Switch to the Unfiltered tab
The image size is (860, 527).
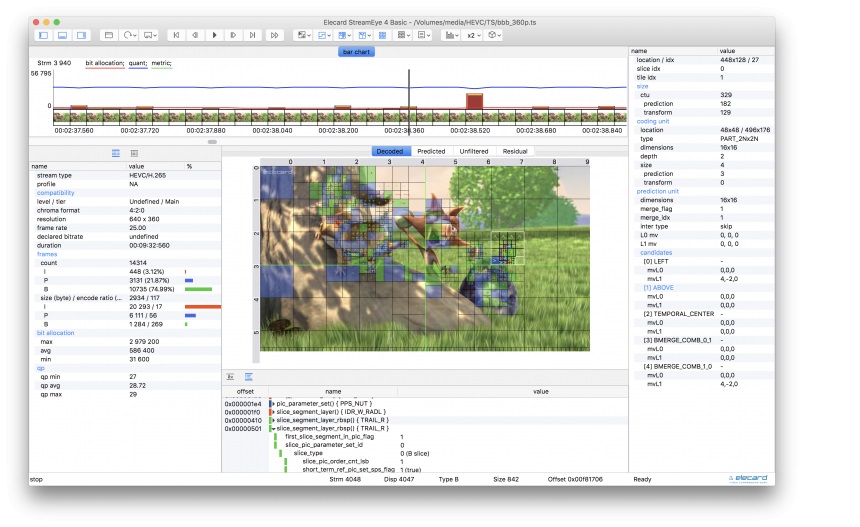[474, 151]
